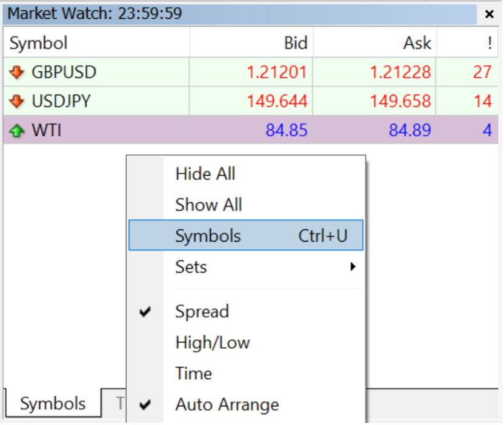
Task: Click the GBPUSD down arrow icon
Action: click(x=16, y=73)
